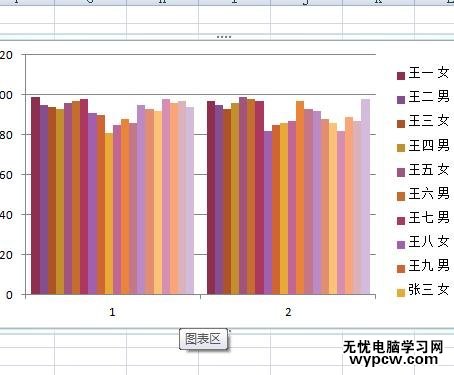Select legend entry text 王五 女
Screen dimensions: 454x375
[429, 169]
